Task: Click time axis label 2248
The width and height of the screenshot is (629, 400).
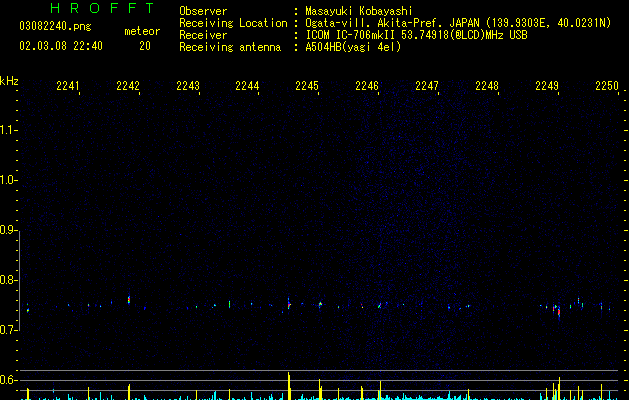Action: point(487,86)
